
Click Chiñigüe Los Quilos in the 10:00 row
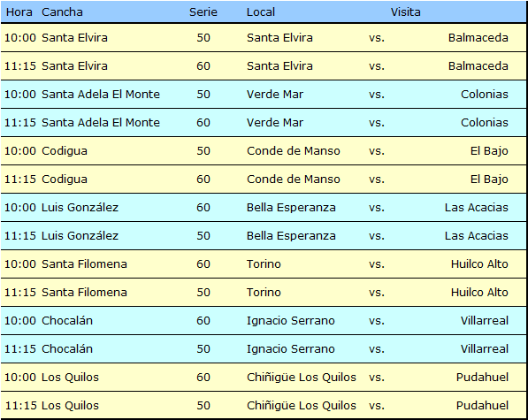point(302,377)
